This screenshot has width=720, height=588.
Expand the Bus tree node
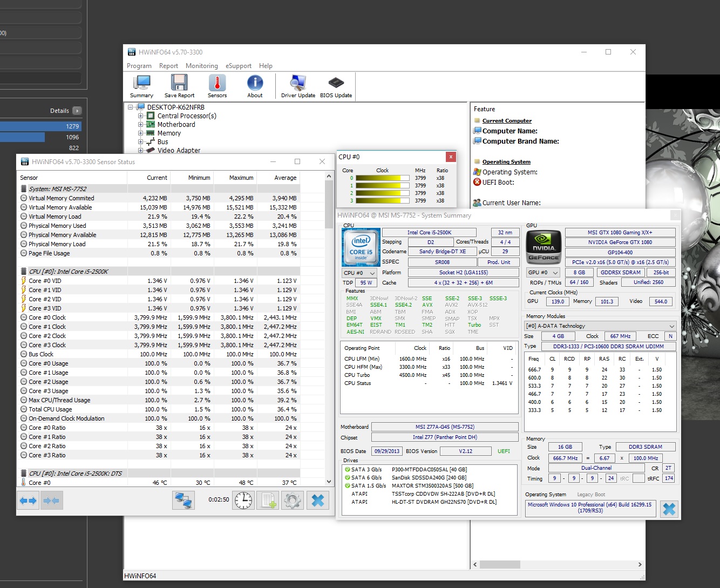140,141
